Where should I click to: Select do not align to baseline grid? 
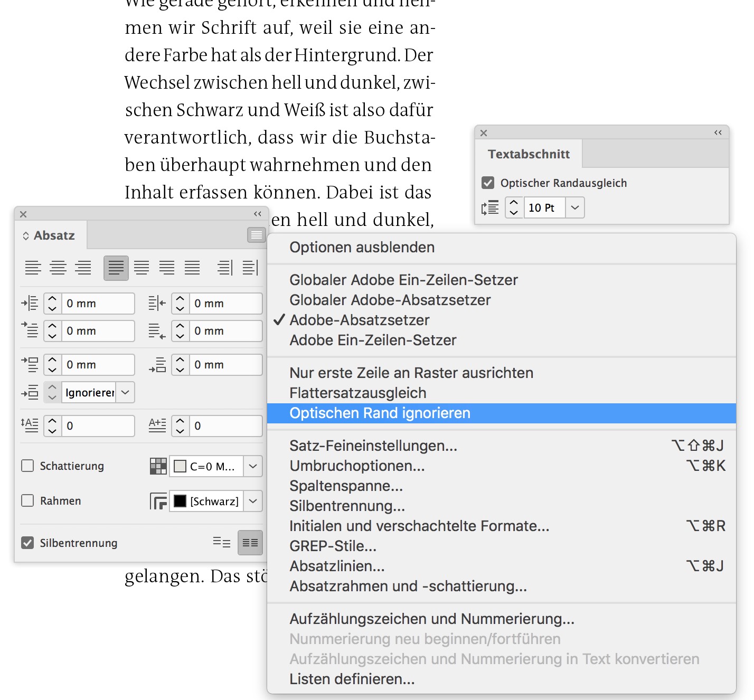click(222, 543)
